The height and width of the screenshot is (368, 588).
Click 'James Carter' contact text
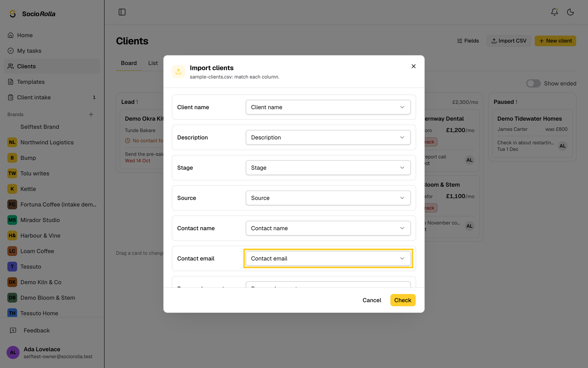coord(512,129)
